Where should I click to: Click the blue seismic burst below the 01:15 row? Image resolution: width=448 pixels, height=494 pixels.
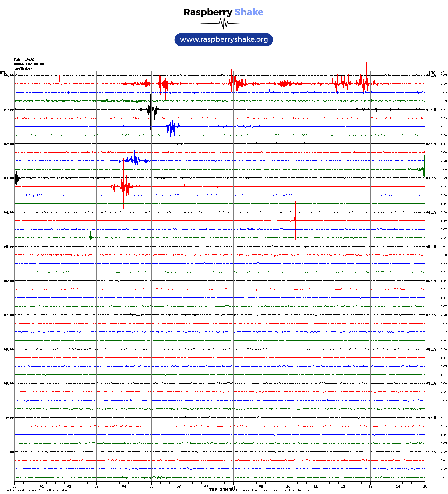point(171,127)
